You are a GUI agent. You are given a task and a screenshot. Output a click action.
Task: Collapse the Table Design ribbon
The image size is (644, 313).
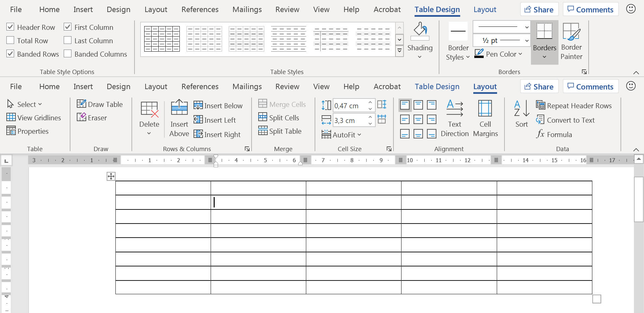636,72
